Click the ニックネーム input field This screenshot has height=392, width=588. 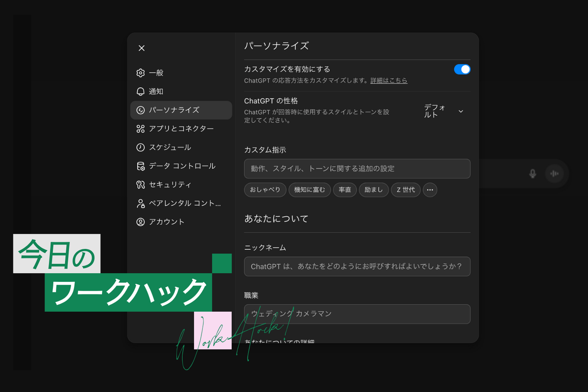tap(357, 267)
